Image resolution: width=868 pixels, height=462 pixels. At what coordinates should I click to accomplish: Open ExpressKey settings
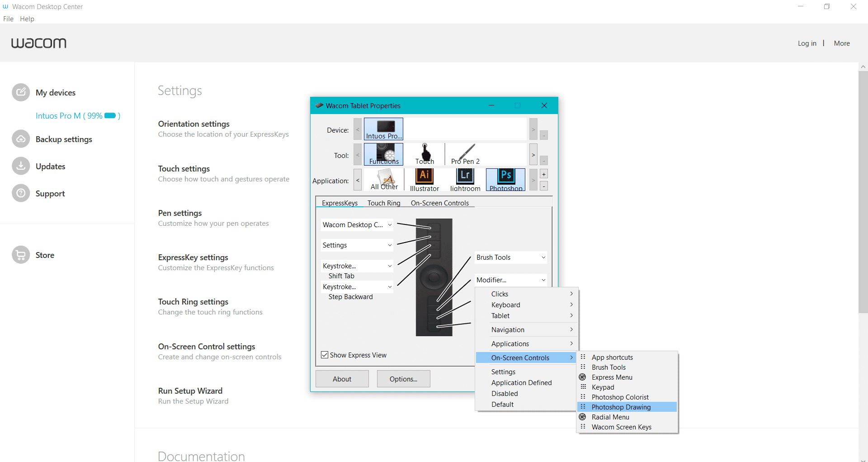pos(193,257)
